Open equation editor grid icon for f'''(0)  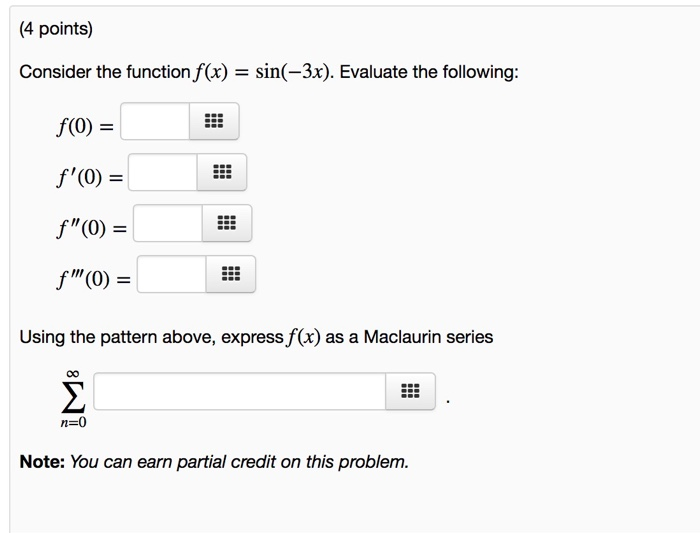[231, 274]
